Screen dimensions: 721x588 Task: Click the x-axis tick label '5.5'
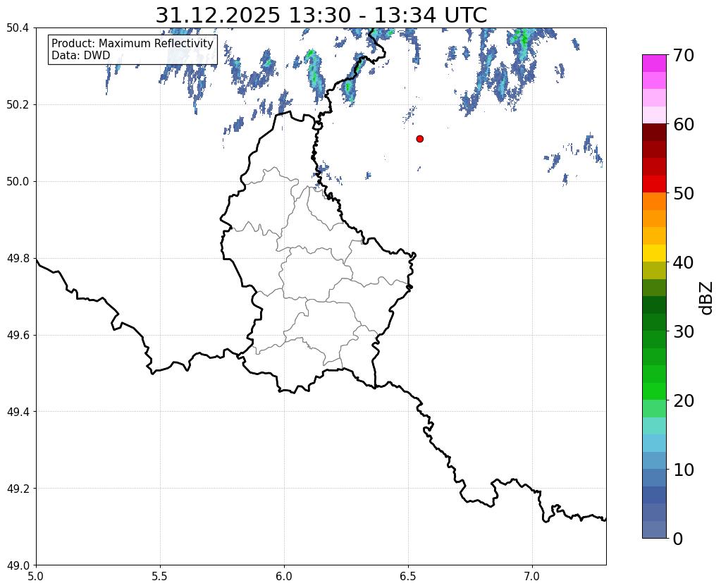(x=160, y=576)
